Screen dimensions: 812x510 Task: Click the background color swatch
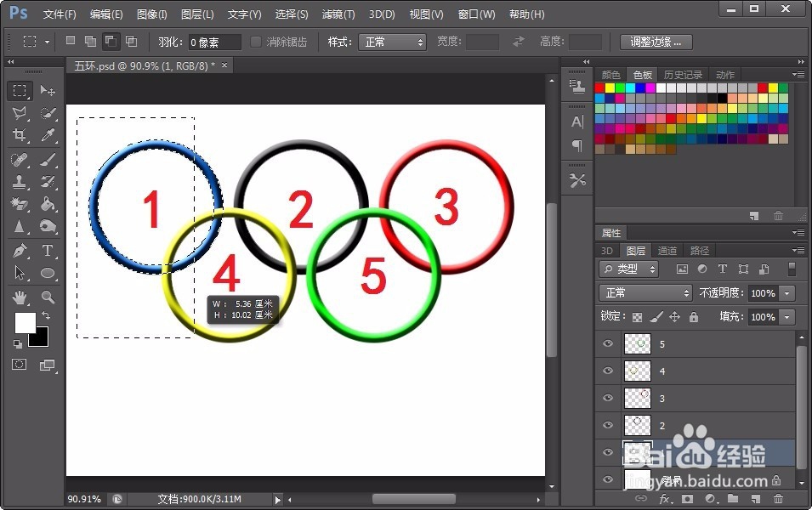click(41, 338)
